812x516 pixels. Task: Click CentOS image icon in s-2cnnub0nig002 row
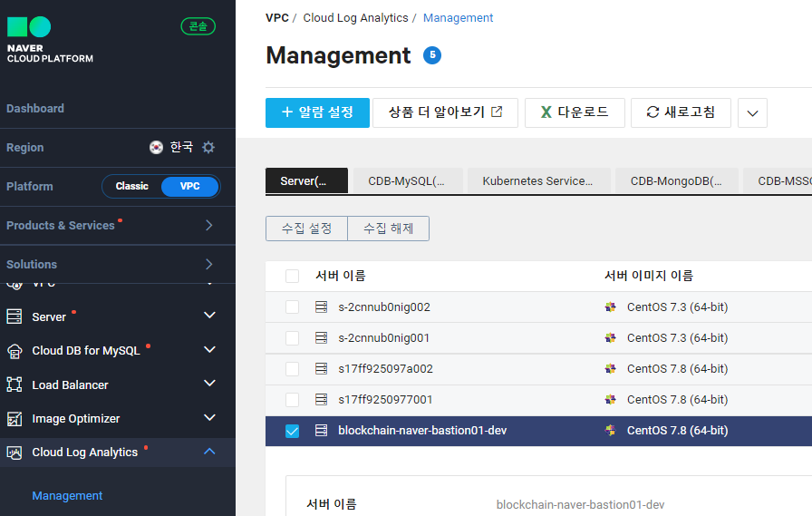(611, 307)
